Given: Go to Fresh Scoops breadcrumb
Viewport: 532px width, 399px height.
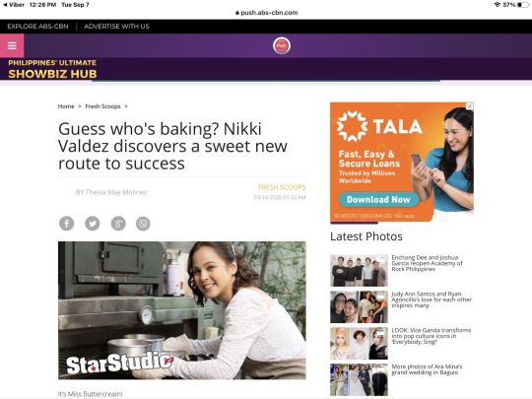Looking at the screenshot, I should 102,106.
